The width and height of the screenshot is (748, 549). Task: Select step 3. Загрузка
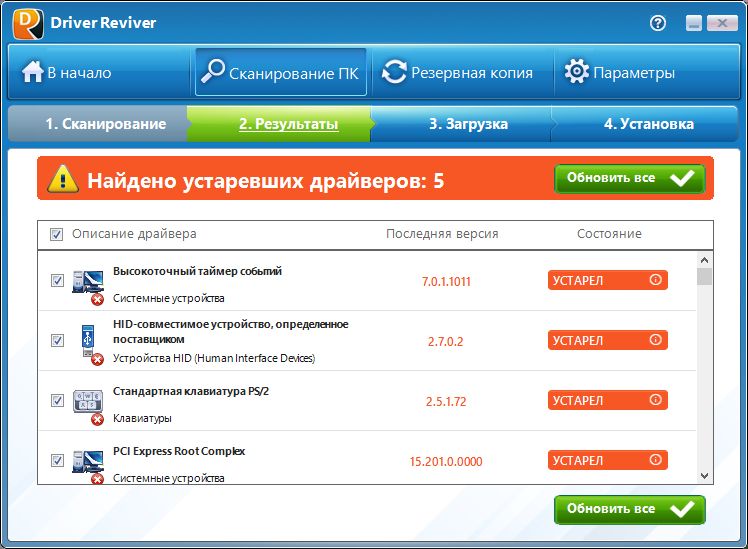[461, 124]
